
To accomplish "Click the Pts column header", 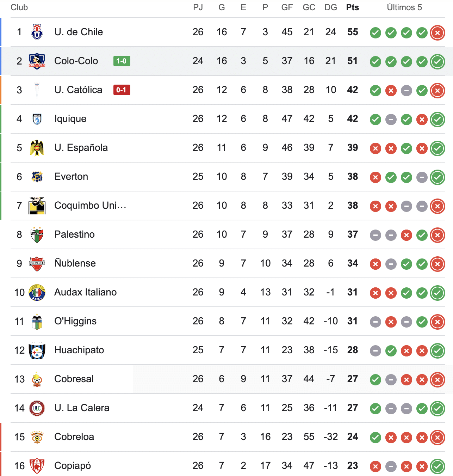I will [x=352, y=7].
